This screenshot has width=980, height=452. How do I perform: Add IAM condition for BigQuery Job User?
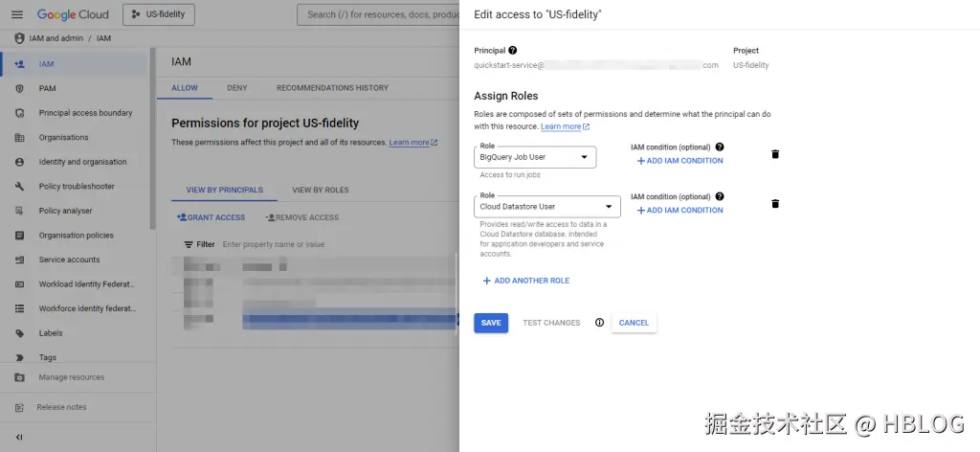[x=679, y=161]
